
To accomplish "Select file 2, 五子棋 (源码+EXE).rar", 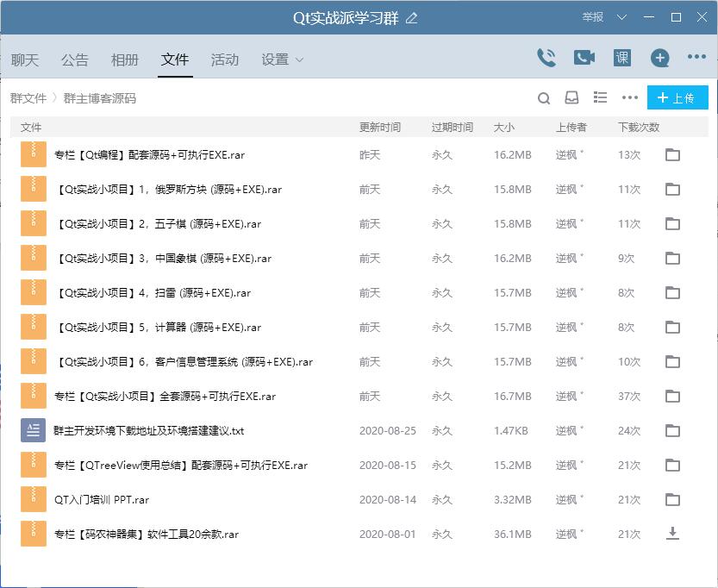I will (158, 223).
